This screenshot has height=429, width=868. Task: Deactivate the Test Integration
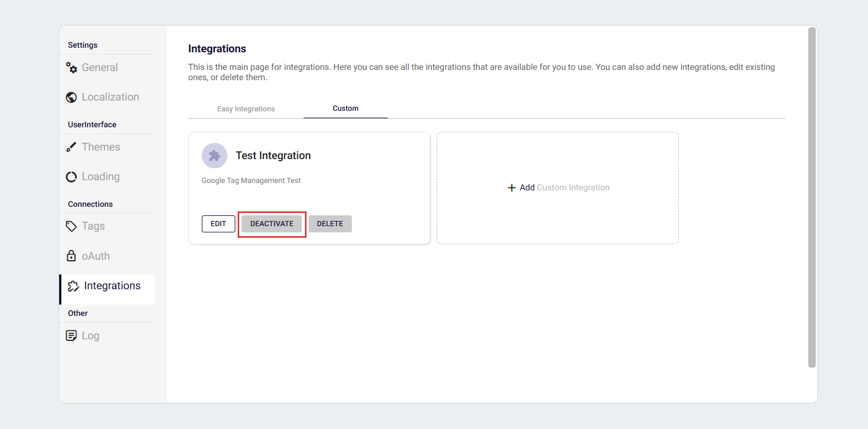(x=272, y=224)
